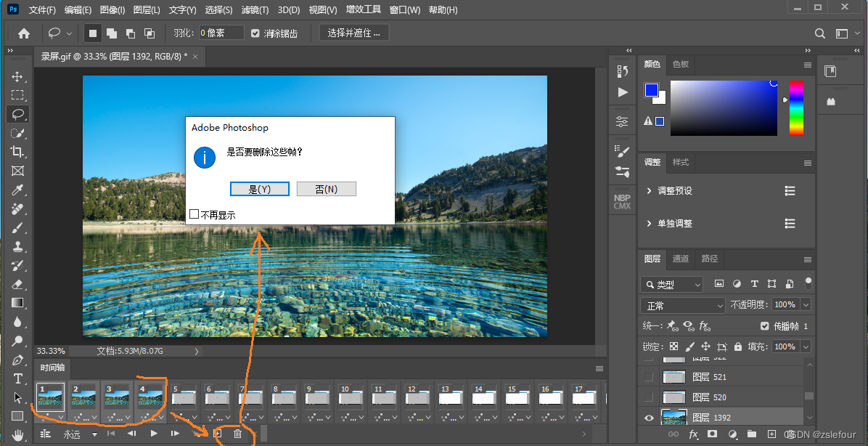Cancel deletion with 否(N) button

click(326, 189)
